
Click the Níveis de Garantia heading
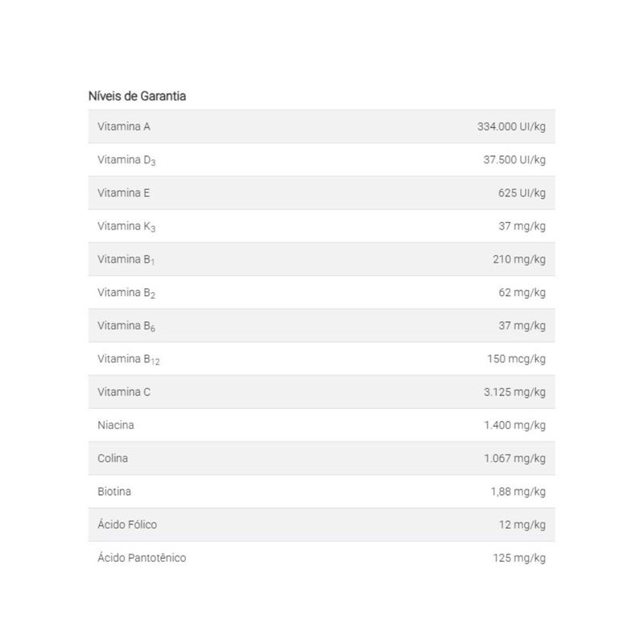(137, 96)
